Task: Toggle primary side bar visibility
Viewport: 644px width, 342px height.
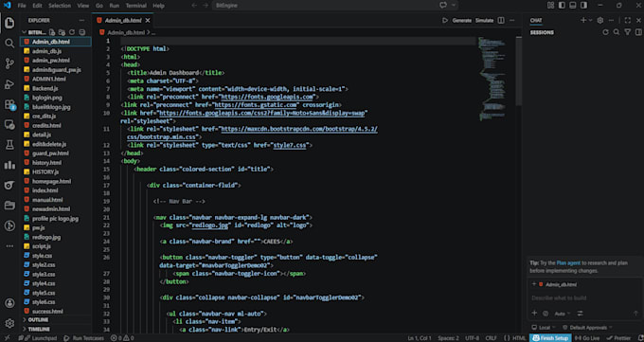Action: [562, 6]
